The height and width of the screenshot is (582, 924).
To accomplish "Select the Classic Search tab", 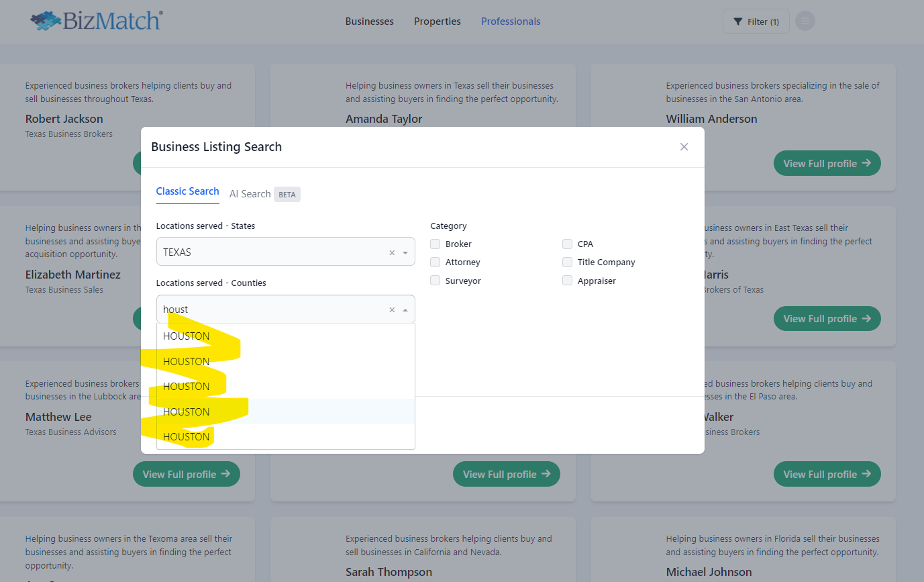I will [x=187, y=191].
